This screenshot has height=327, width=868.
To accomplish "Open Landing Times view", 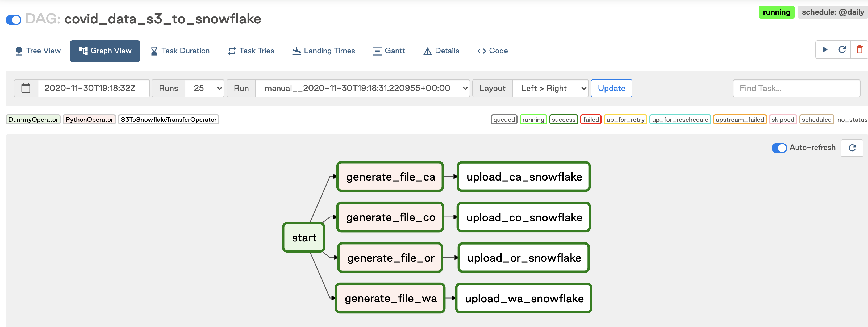I will [x=323, y=51].
